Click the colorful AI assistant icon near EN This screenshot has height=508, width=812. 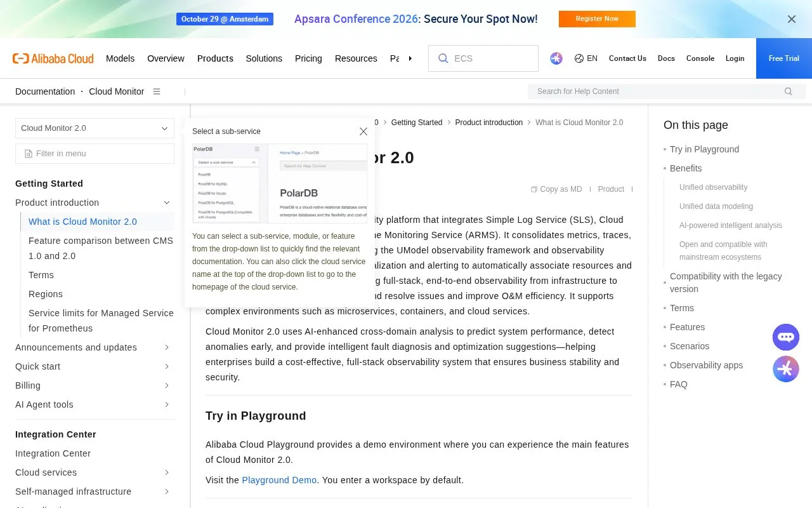(x=556, y=58)
